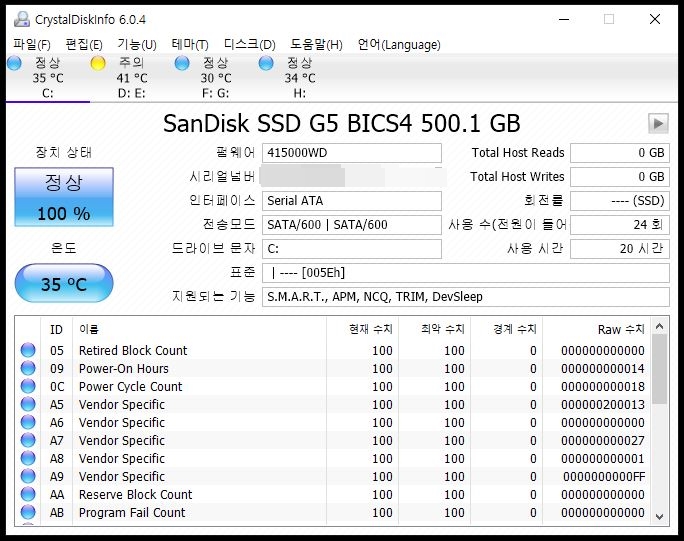Image resolution: width=684 pixels, height=541 pixels.
Task: Select the Reserve Block Count attribute name
Action: click(135, 495)
